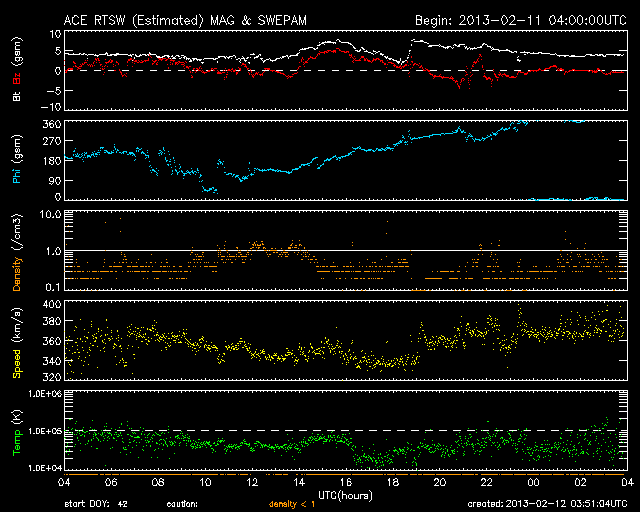Click the '-5' tick on Bt Bz axis
This screenshot has width=640, height=512.
pyautogui.click(x=54, y=90)
